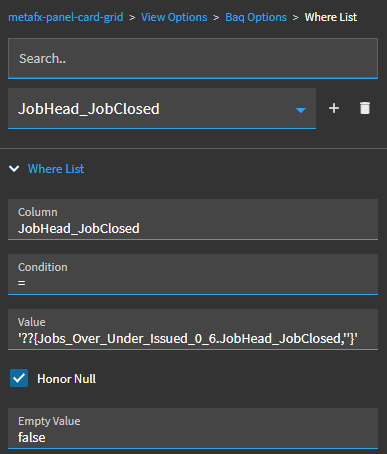Navigate back to View Options breadcrumb

(174, 17)
